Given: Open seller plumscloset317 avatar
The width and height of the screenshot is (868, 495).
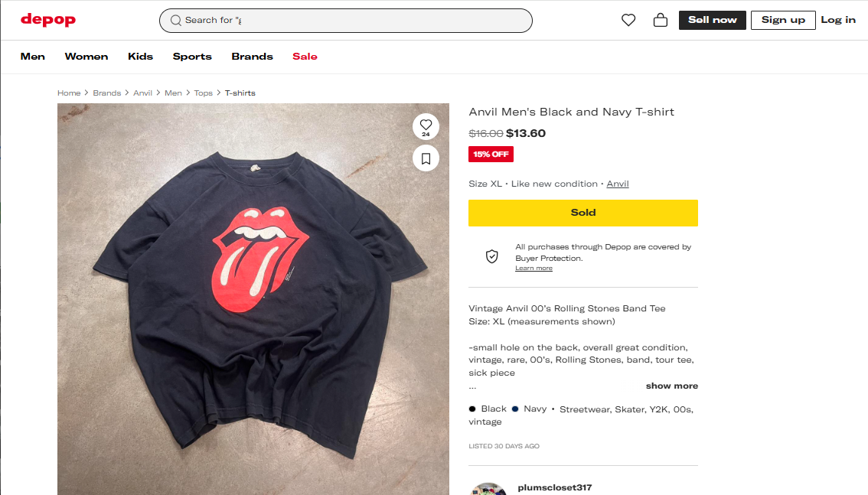Looking at the screenshot, I should (x=488, y=489).
